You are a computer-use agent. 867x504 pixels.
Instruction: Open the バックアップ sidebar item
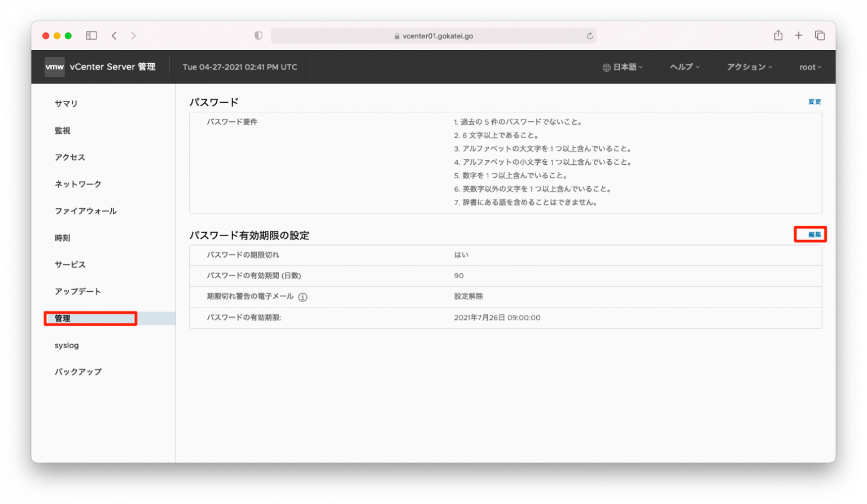point(78,372)
